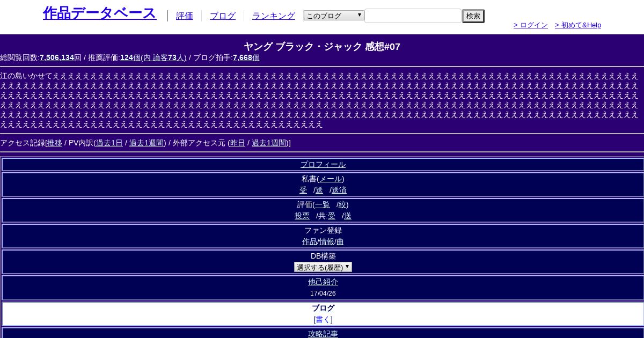Go to the 評価 navigation link
This screenshot has width=644, height=338.
coord(185,16)
